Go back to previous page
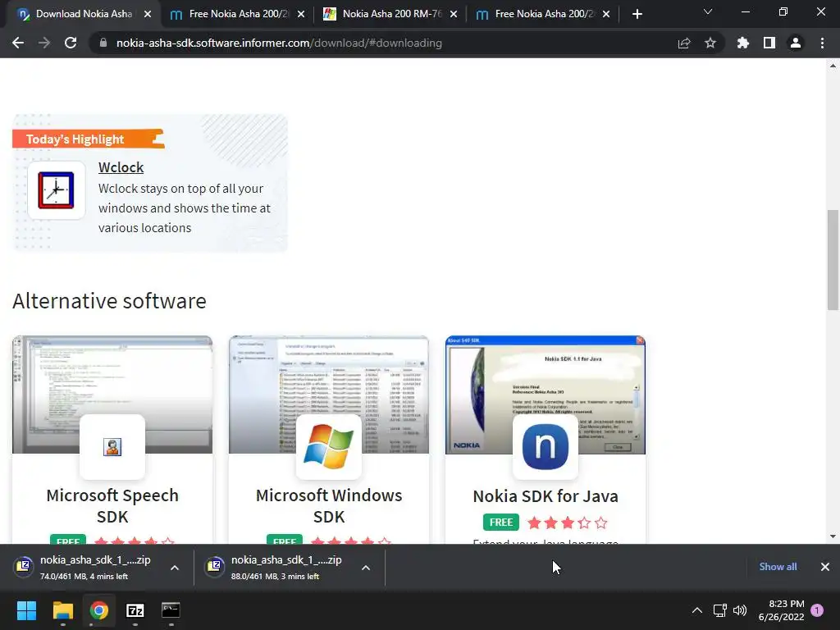This screenshot has width=840, height=630. pyautogui.click(x=18, y=43)
